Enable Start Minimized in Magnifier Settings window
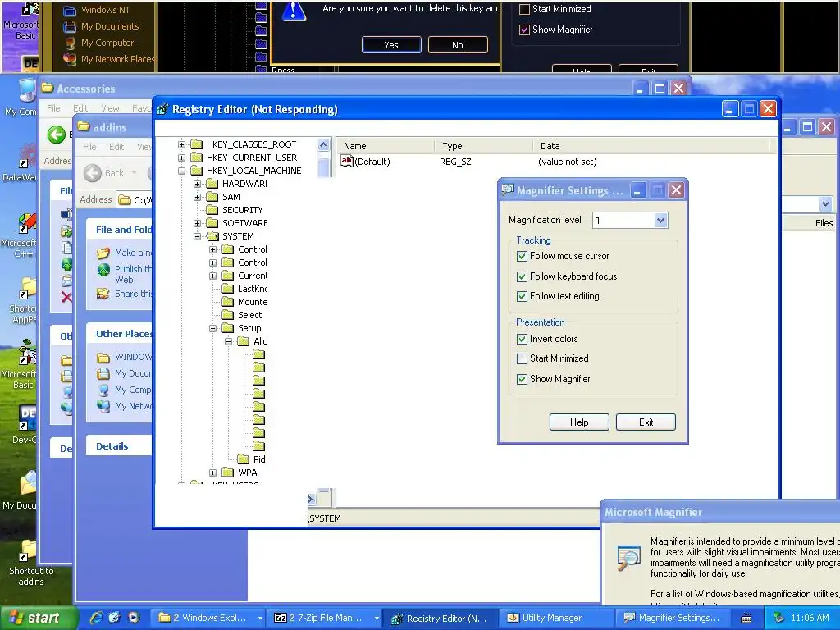The width and height of the screenshot is (840, 630). (522, 359)
